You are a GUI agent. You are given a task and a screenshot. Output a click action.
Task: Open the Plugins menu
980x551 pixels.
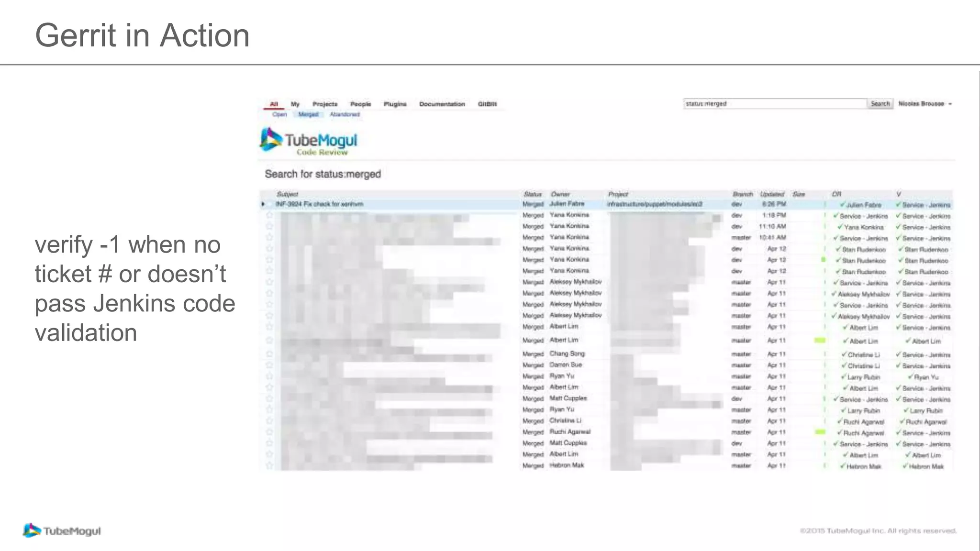pos(395,104)
